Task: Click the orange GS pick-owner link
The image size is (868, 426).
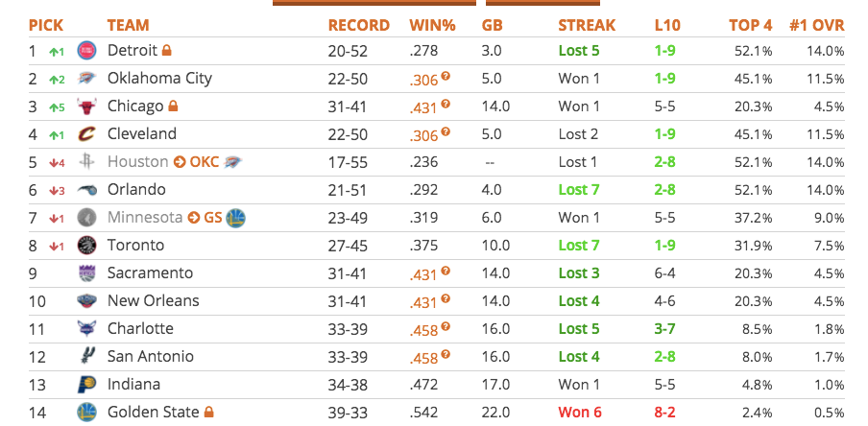Action: tap(212, 217)
